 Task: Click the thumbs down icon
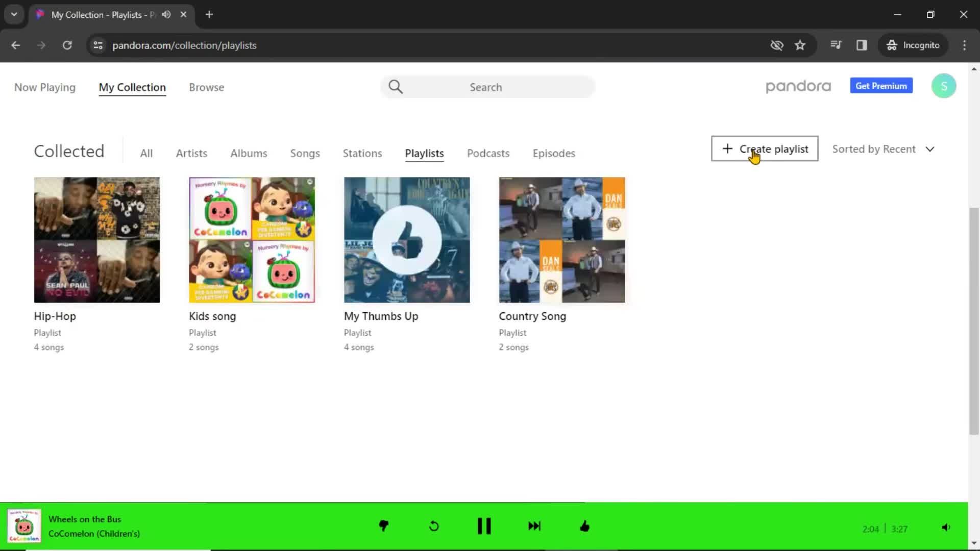coord(383,526)
